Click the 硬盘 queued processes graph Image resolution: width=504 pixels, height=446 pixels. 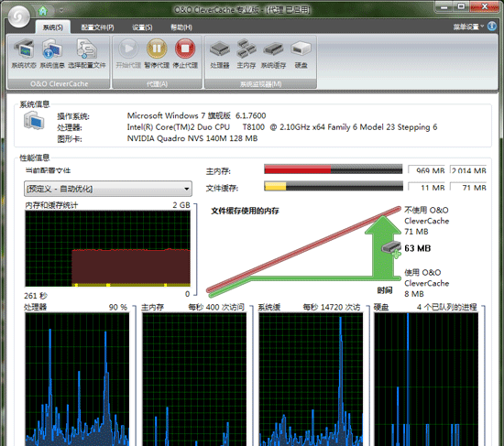426,379
